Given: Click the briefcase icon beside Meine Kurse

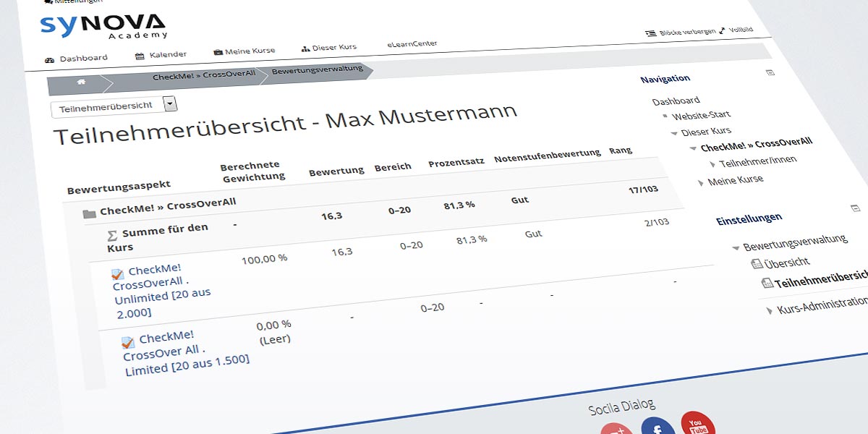Looking at the screenshot, I should coord(218,52).
